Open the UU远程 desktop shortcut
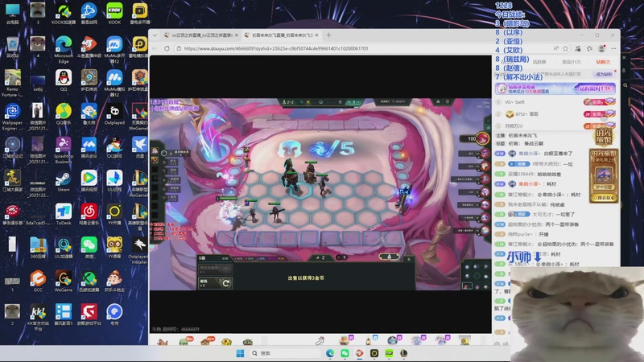This screenshot has height=362, width=644. click(114, 181)
